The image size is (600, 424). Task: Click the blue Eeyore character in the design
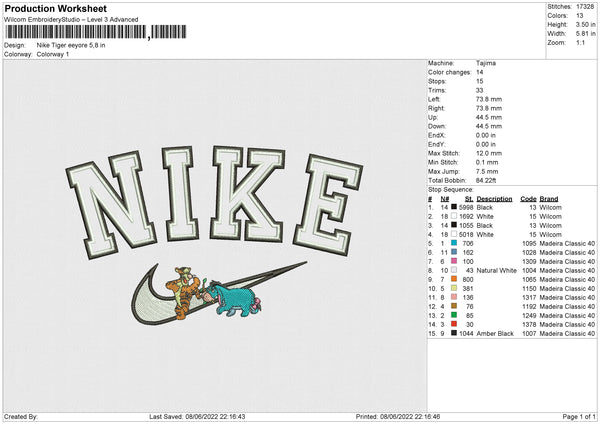(x=236, y=298)
